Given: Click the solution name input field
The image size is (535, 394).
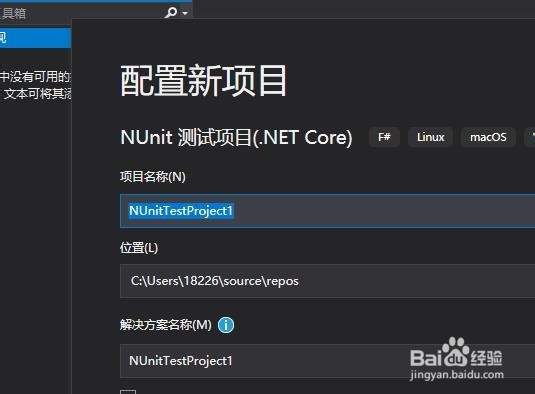Looking at the screenshot, I should [328, 361].
